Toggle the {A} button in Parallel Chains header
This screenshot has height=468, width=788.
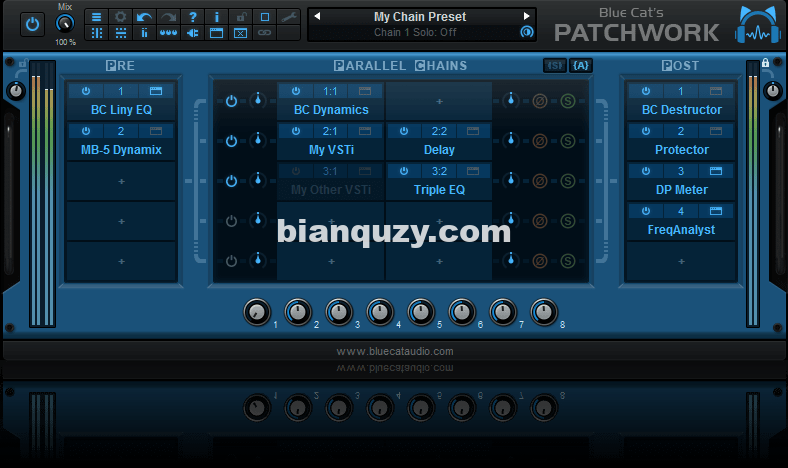coord(581,65)
